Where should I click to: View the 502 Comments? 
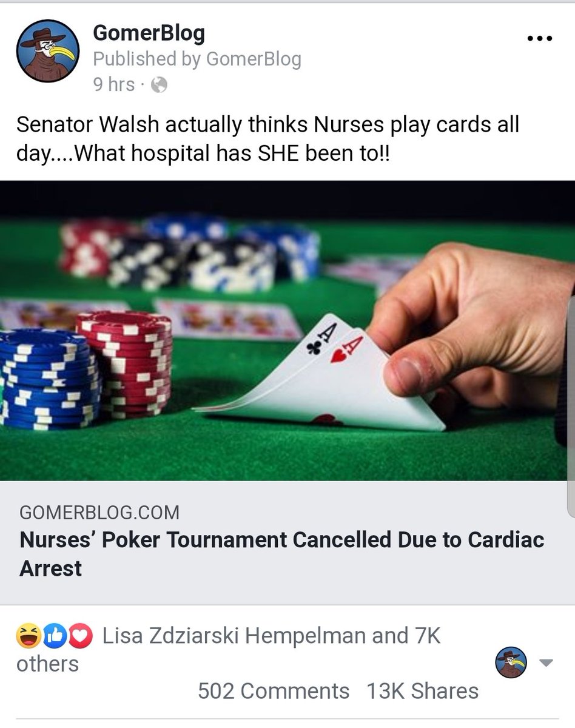click(x=274, y=691)
